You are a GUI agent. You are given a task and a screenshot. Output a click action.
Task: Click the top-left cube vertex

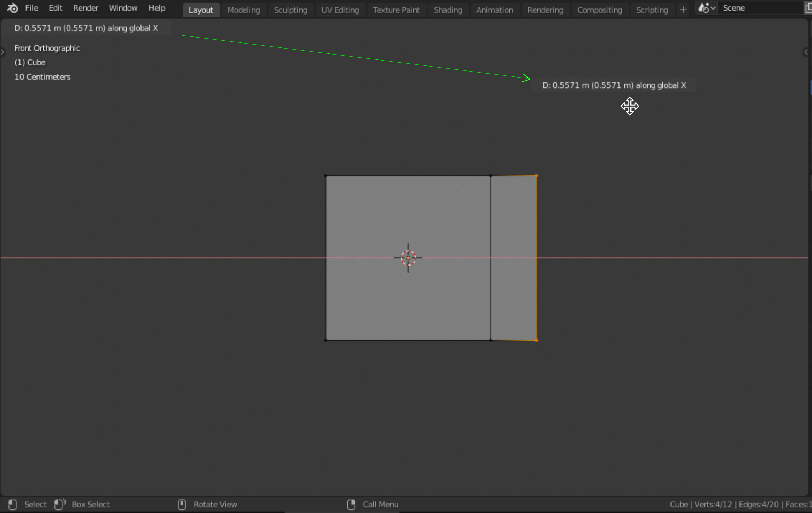pos(326,176)
